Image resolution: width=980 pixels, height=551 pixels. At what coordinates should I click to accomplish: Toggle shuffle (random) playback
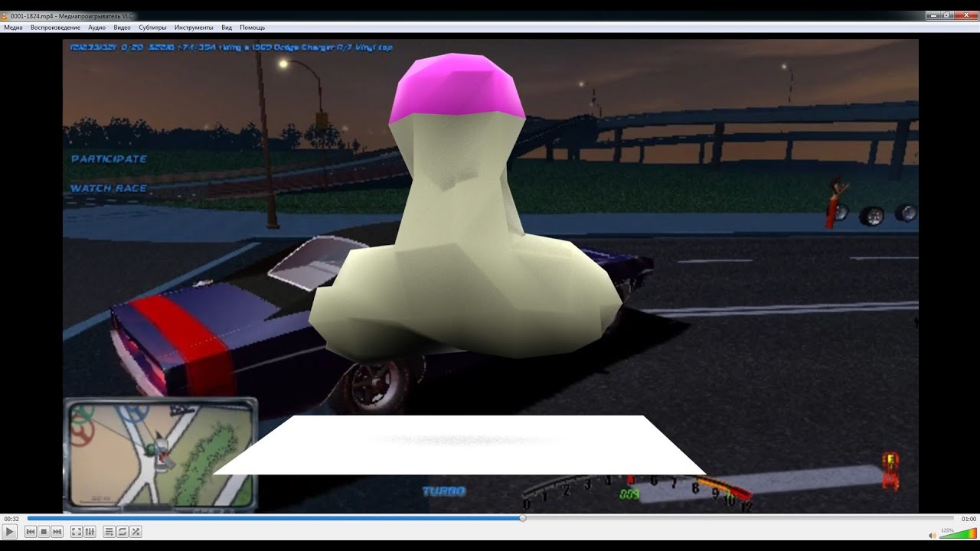[x=136, y=532]
